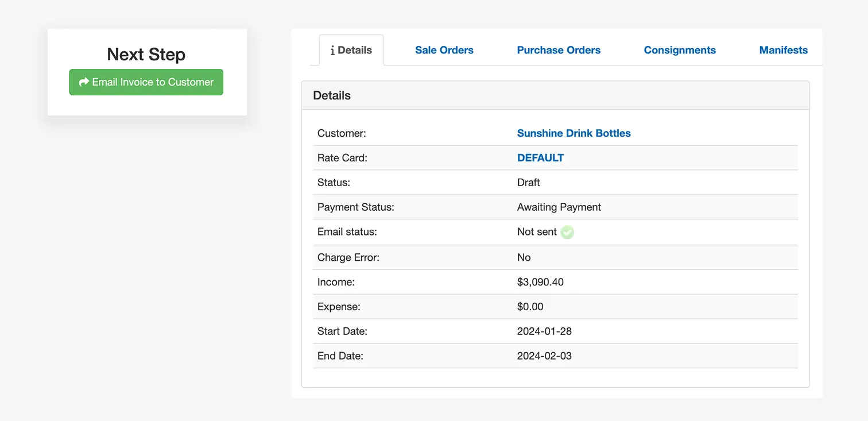Open the DEFAULT rate card link

pyautogui.click(x=540, y=157)
